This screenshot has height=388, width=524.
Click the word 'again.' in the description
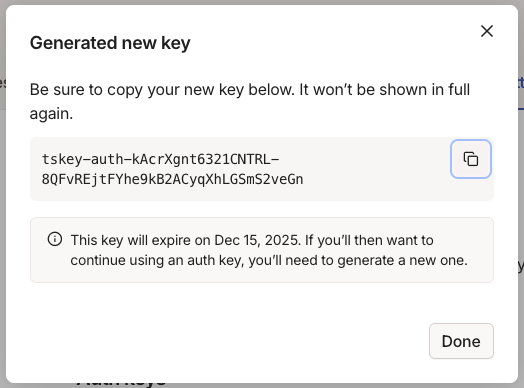(51, 114)
